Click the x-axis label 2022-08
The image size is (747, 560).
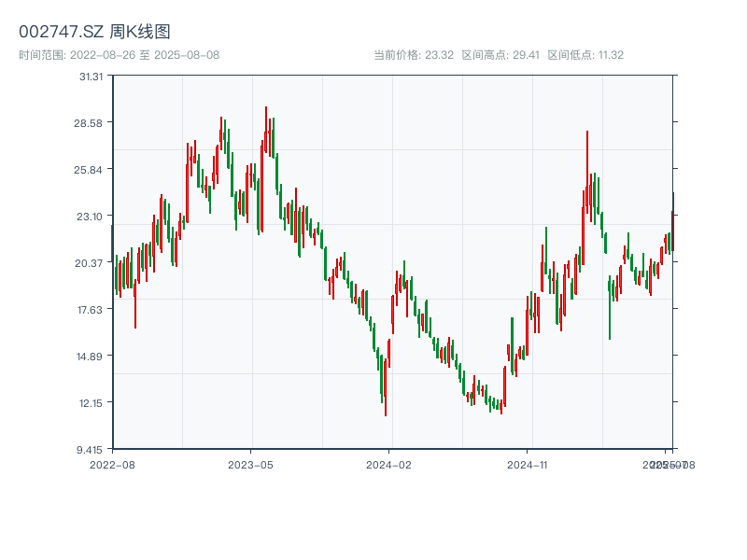point(112,465)
